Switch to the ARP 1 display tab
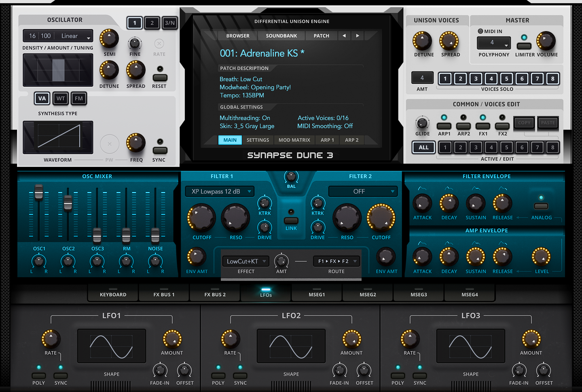 pos(327,140)
